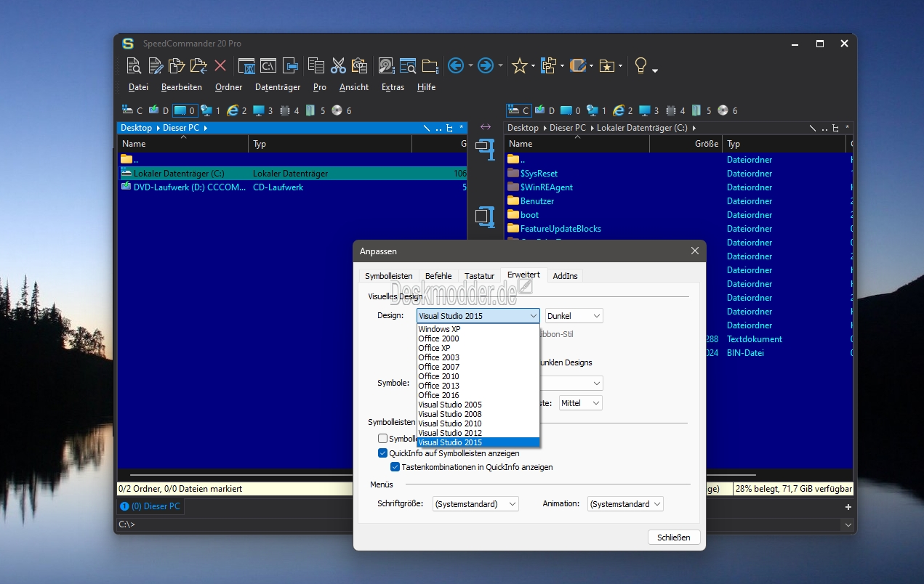This screenshot has height=584, width=924.
Task: Open the star favorites icon
Action: click(519, 66)
